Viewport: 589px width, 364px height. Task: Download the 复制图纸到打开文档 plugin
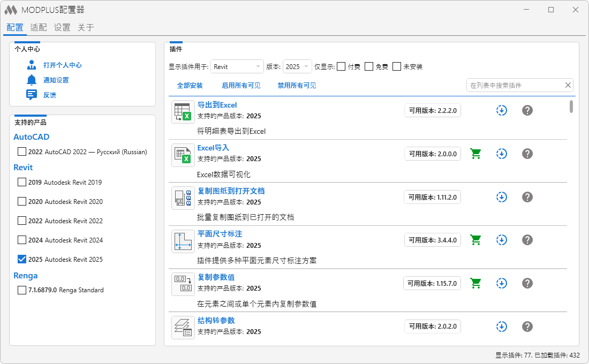tap(502, 197)
